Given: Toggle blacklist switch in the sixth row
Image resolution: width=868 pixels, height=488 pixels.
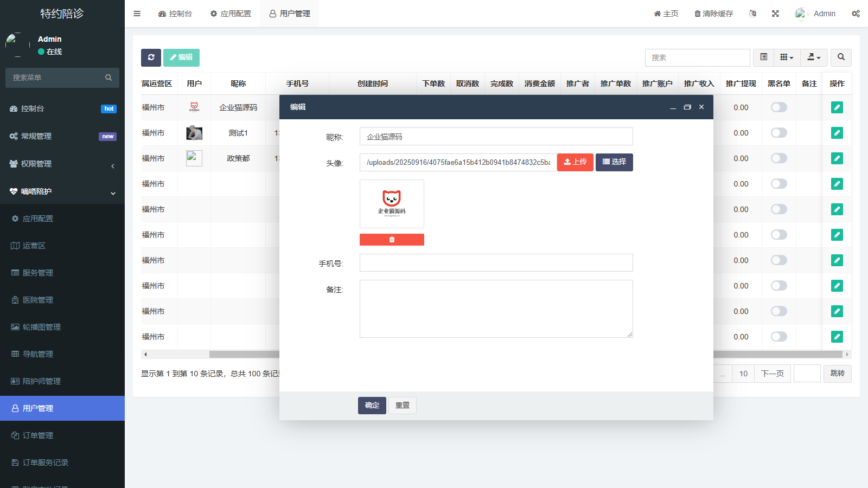Looking at the screenshot, I should point(779,235).
